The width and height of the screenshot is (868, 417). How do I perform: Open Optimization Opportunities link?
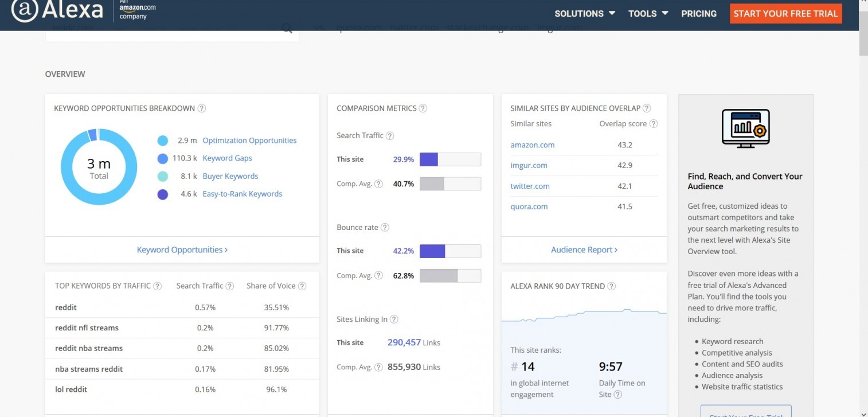pyautogui.click(x=249, y=141)
